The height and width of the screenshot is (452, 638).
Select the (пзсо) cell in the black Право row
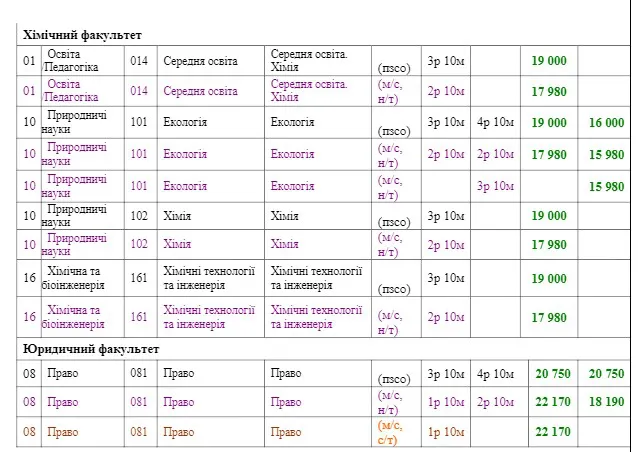394,379
